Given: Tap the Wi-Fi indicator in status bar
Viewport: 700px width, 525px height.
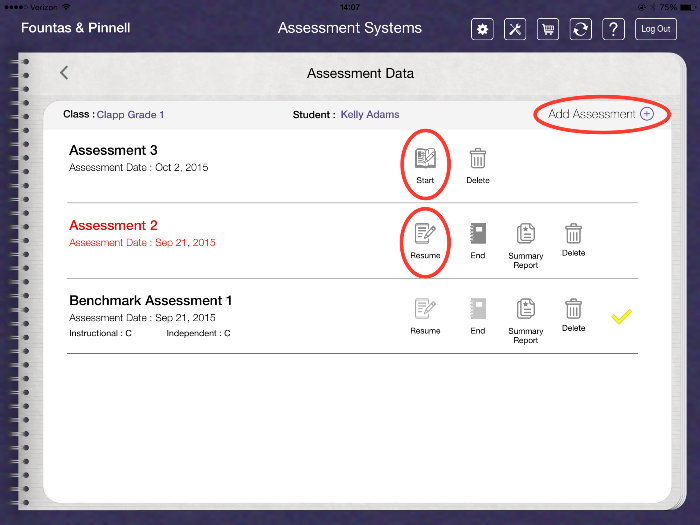Looking at the screenshot, I should tap(66, 7).
